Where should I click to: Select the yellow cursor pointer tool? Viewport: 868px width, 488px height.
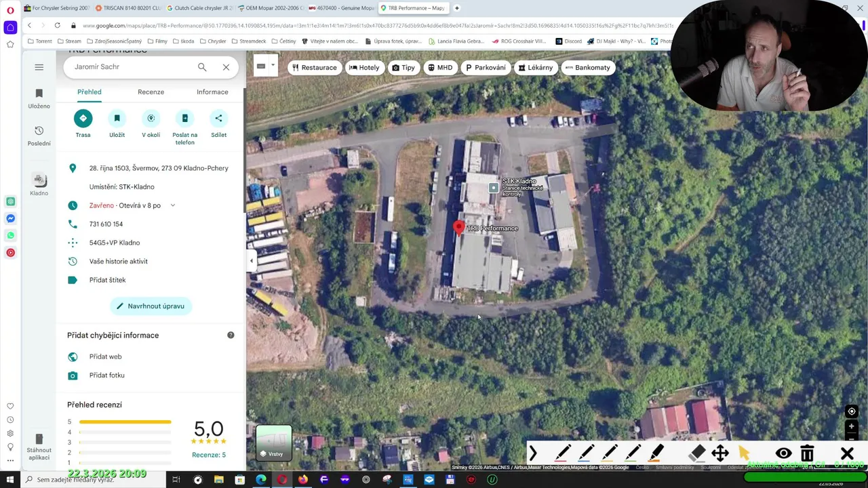click(x=744, y=453)
